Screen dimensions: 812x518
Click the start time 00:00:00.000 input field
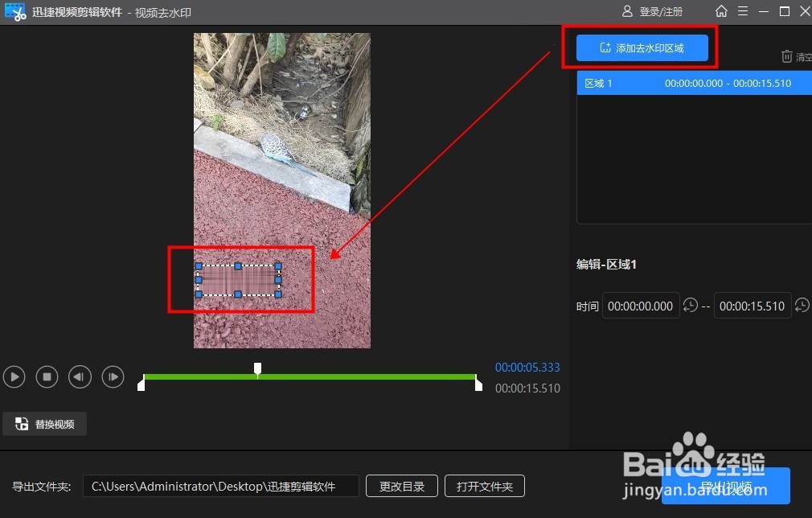640,306
